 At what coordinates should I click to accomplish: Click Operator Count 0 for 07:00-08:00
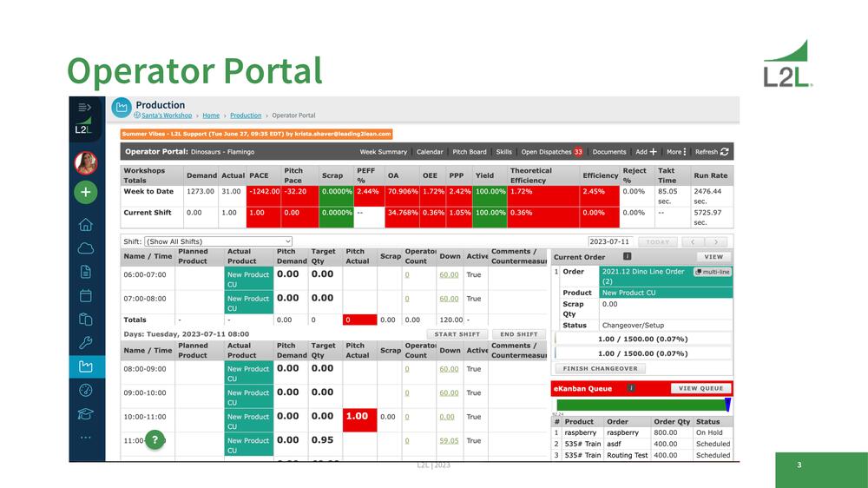[407, 299]
